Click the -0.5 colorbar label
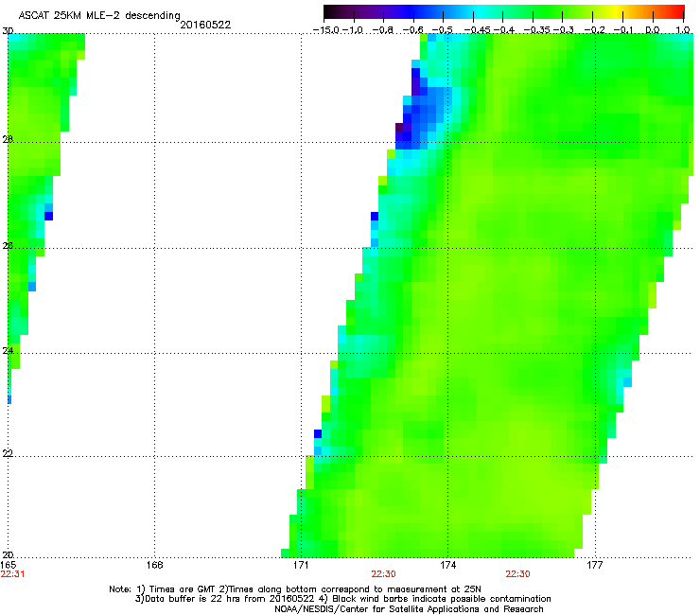Image resolution: width=700 pixels, height=615 pixels. pyautogui.click(x=443, y=30)
